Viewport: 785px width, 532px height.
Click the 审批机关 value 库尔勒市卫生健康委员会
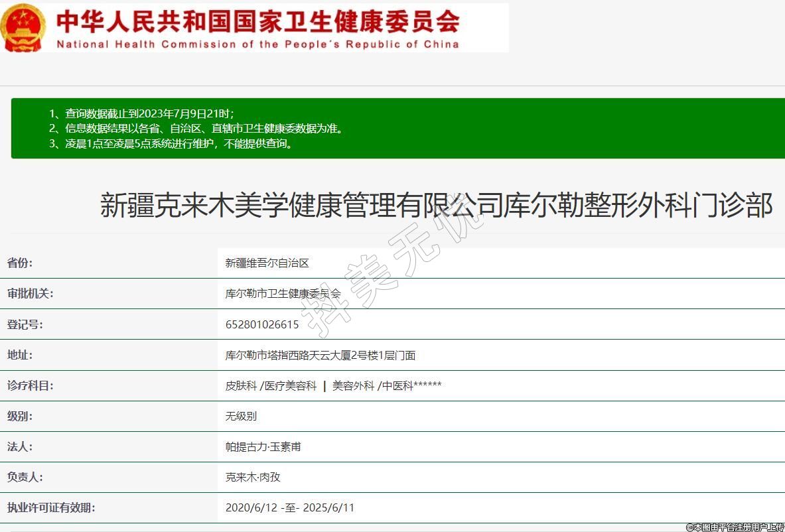click(x=283, y=293)
